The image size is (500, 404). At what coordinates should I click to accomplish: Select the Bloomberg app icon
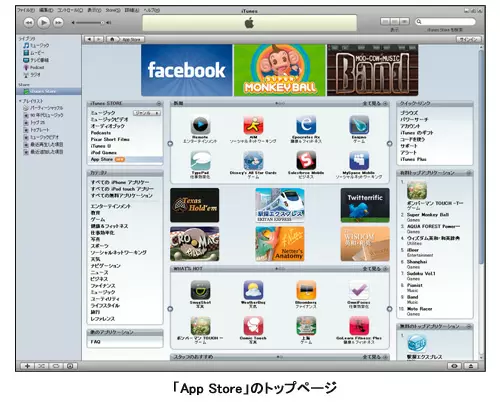click(306, 290)
